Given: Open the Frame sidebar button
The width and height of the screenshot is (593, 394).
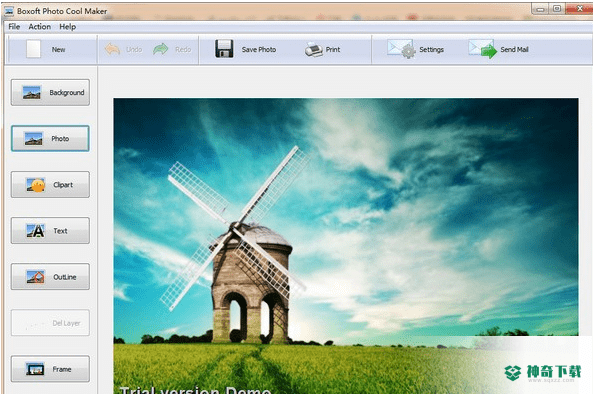Looking at the screenshot, I should coord(50,369).
